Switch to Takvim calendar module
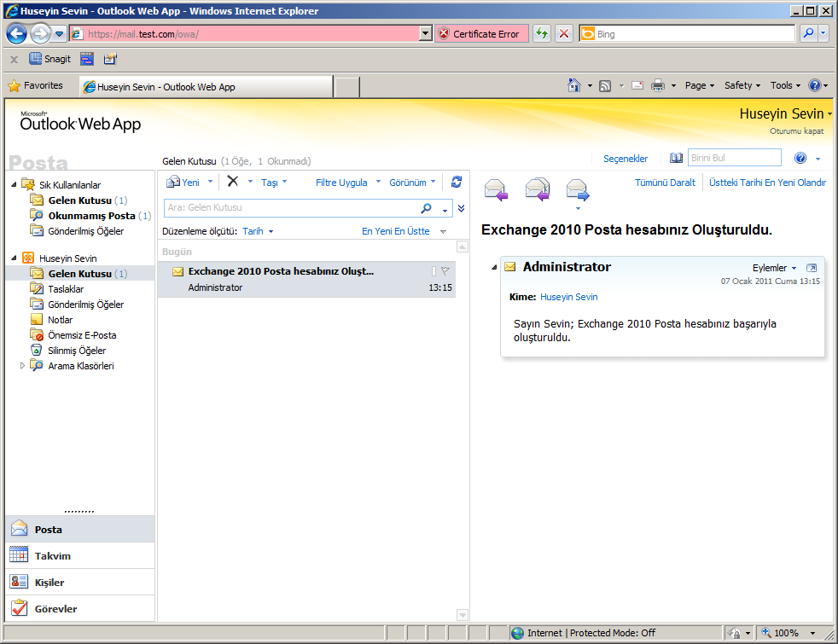Viewport: 838px width, 644px height. tap(80, 555)
